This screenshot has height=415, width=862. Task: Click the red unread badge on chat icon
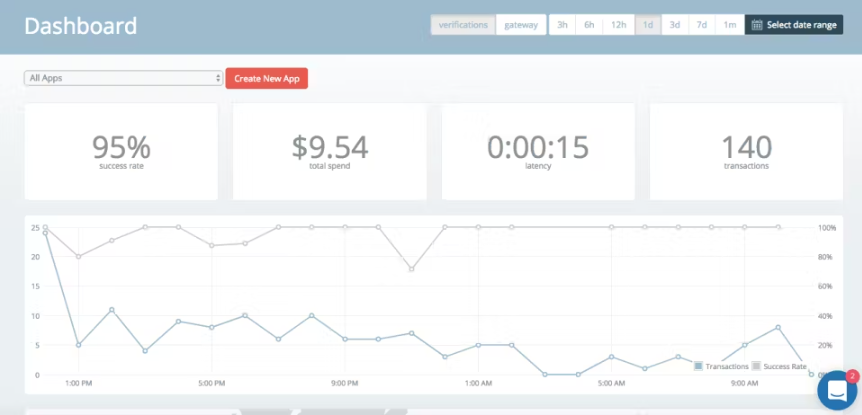pos(852,376)
